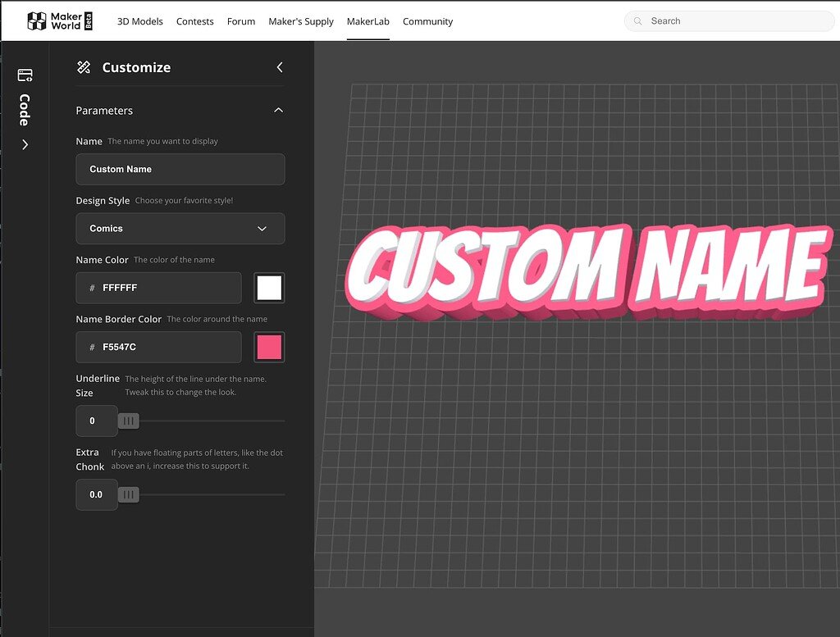Click the Underline Size slider handle
The width and height of the screenshot is (840, 637).
pyautogui.click(x=128, y=421)
